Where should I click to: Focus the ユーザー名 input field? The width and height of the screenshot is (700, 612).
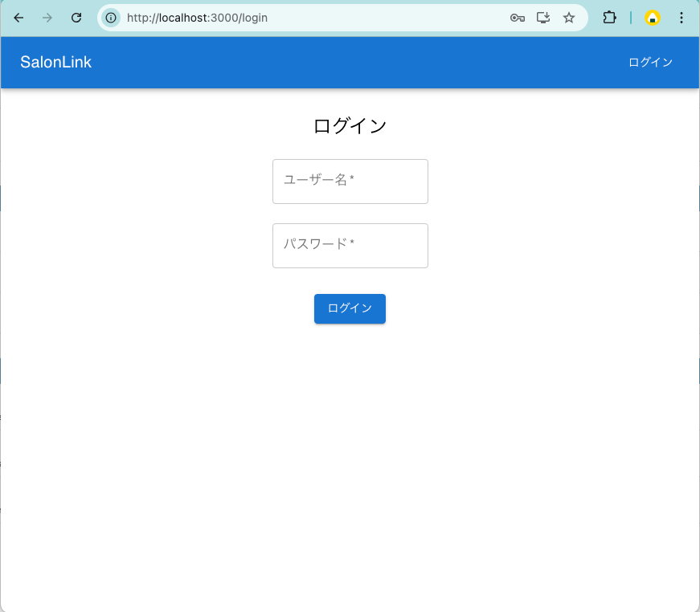click(350, 181)
